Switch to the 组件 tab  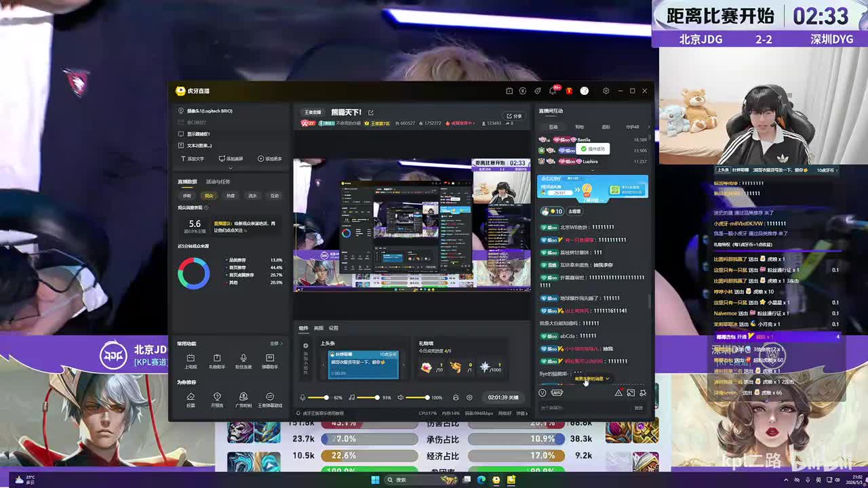click(303, 328)
